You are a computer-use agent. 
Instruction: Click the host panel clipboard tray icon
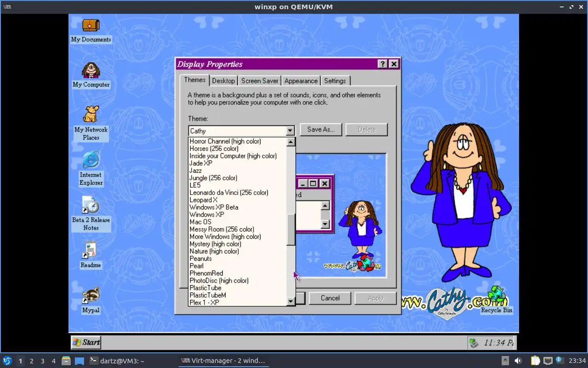[536, 361]
